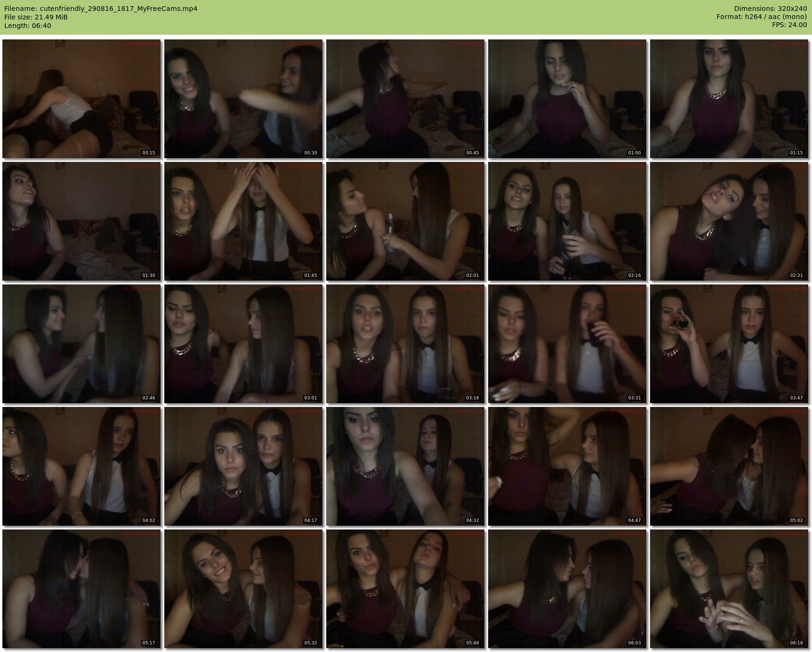
Task: Click the filename text in header
Action: pyautogui.click(x=101, y=9)
